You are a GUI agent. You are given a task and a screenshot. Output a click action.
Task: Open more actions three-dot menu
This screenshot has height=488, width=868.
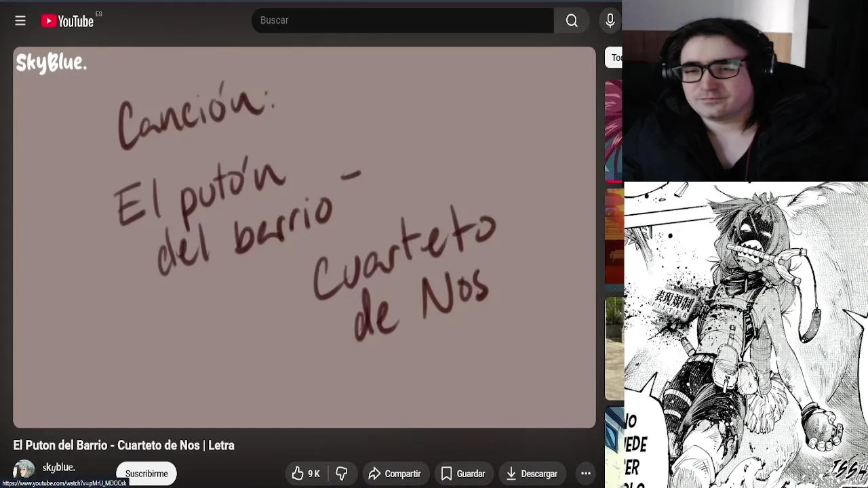pyautogui.click(x=586, y=474)
